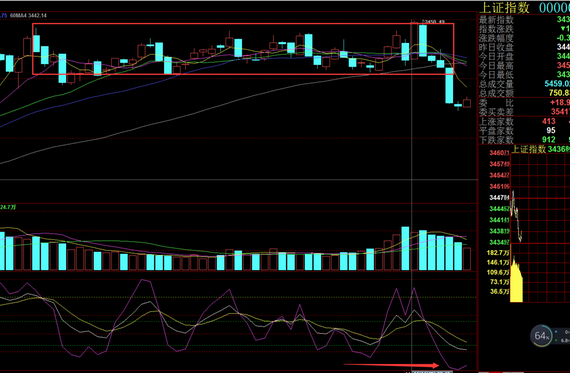Select the 昨日收盘 row in quote panel
This screenshot has width=570, height=373.
(x=524, y=47)
